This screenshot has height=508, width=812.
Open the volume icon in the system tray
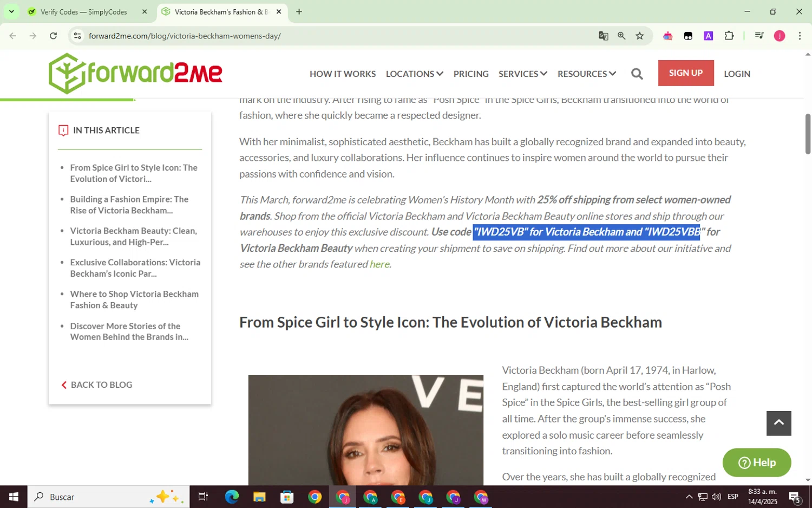[x=716, y=497]
